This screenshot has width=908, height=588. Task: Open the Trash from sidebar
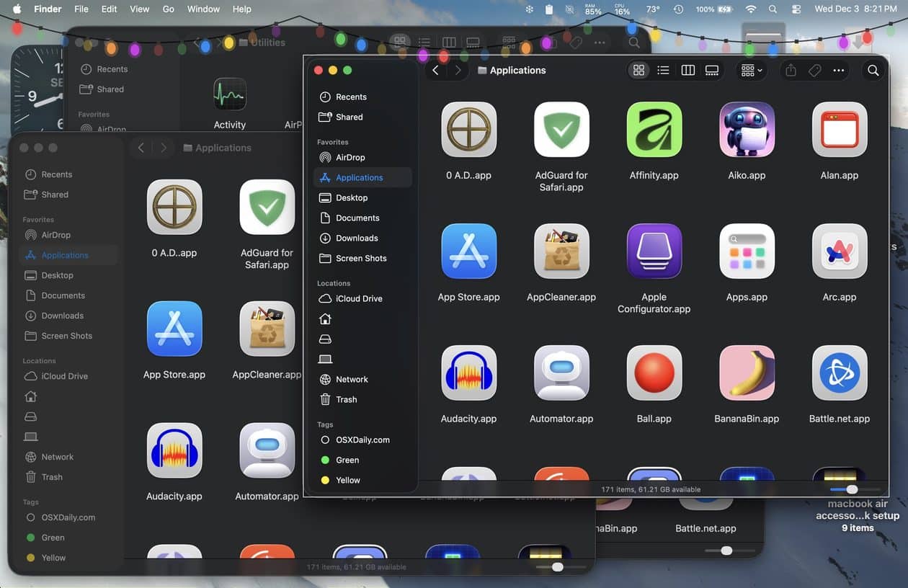pos(346,399)
